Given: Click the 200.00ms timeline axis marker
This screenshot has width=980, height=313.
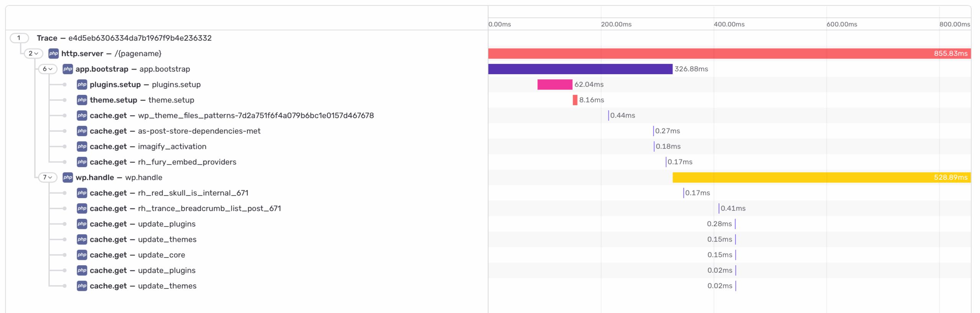Looking at the screenshot, I should (x=616, y=24).
